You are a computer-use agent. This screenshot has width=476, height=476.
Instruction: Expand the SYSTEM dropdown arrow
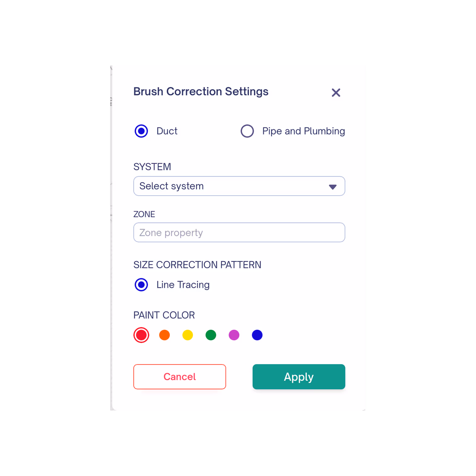tap(333, 187)
